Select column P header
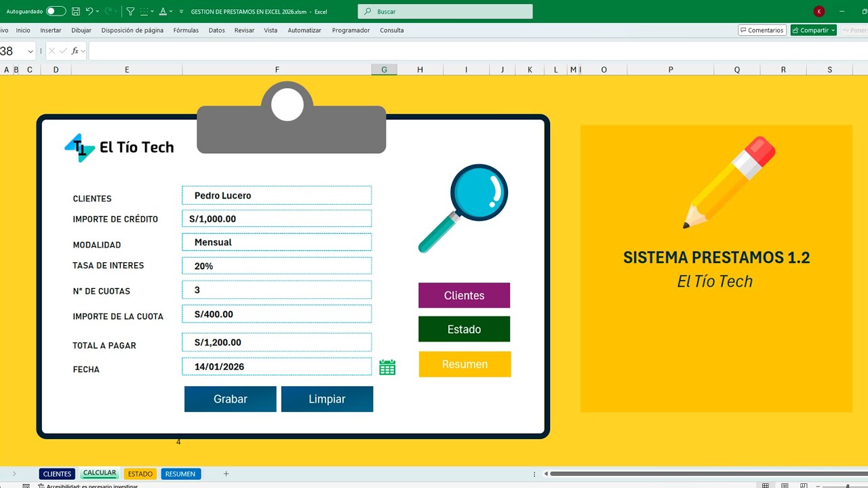868x488 pixels. point(671,70)
